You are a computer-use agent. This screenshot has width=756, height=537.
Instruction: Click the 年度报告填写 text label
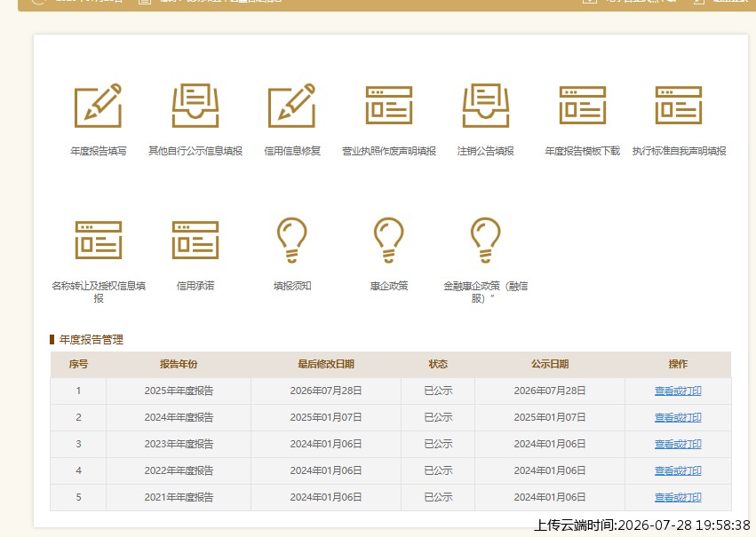click(x=99, y=151)
